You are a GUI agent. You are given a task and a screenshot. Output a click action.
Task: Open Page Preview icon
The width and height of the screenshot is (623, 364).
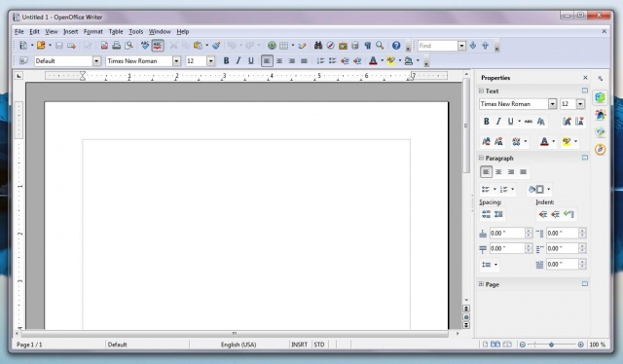tap(128, 46)
